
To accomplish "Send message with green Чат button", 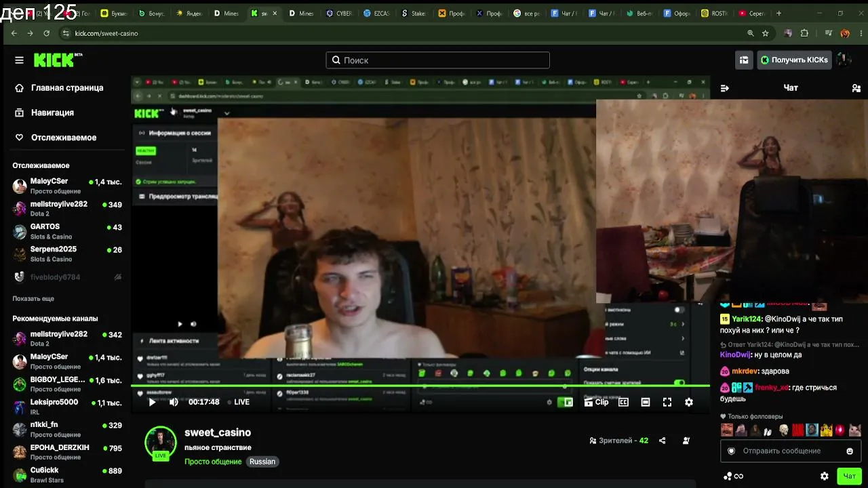I will [849, 476].
